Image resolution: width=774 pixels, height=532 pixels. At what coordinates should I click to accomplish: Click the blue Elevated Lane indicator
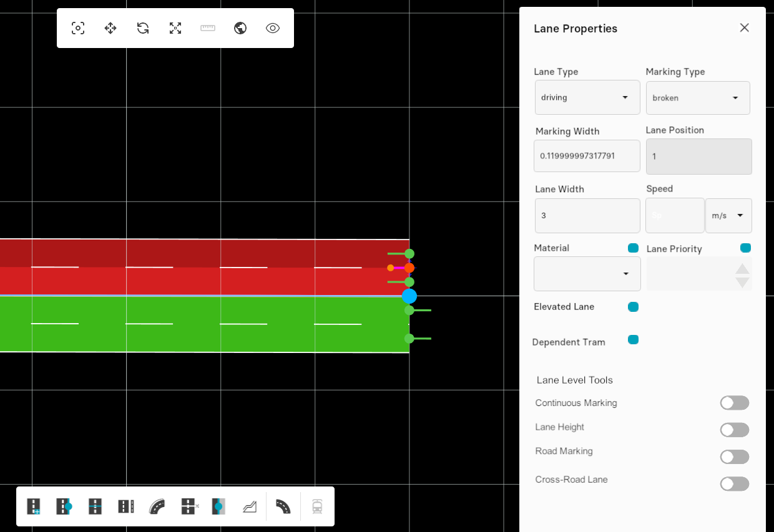tap(633, 307)
